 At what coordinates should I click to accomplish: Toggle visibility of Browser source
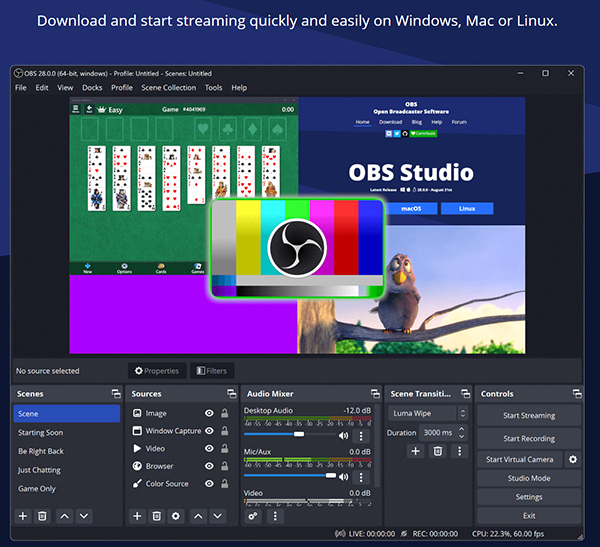point(209,466)
